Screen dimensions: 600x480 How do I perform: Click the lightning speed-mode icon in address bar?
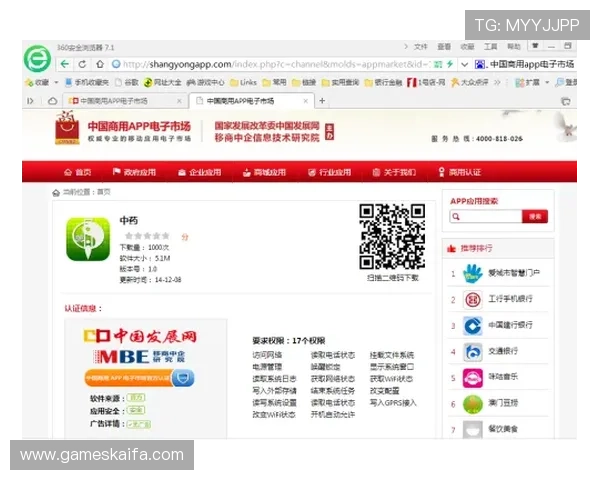coord(450,64)
